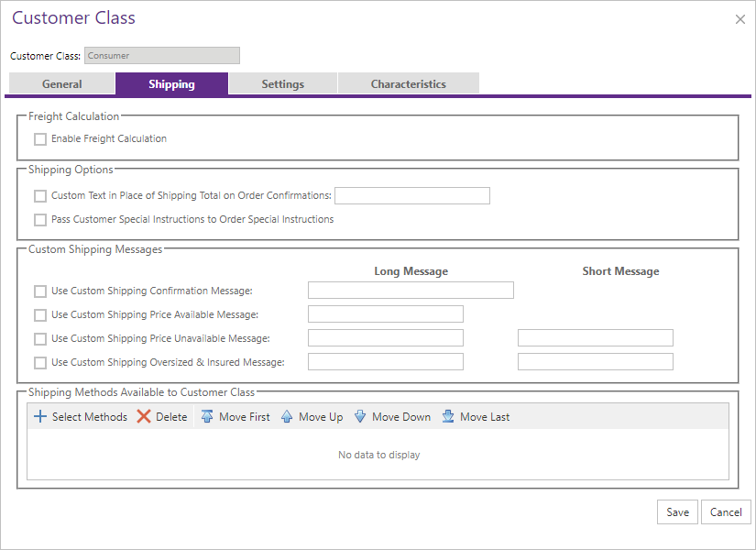756x550 pixels.
Task: Click the Price Unavailable short message field
Action: point(596,337)
